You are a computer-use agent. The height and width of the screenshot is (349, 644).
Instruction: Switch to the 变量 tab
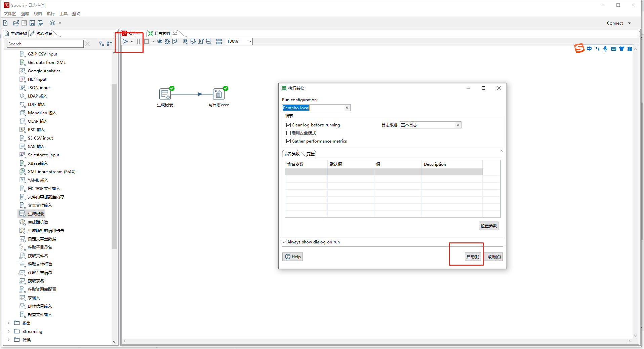(310, 154)
